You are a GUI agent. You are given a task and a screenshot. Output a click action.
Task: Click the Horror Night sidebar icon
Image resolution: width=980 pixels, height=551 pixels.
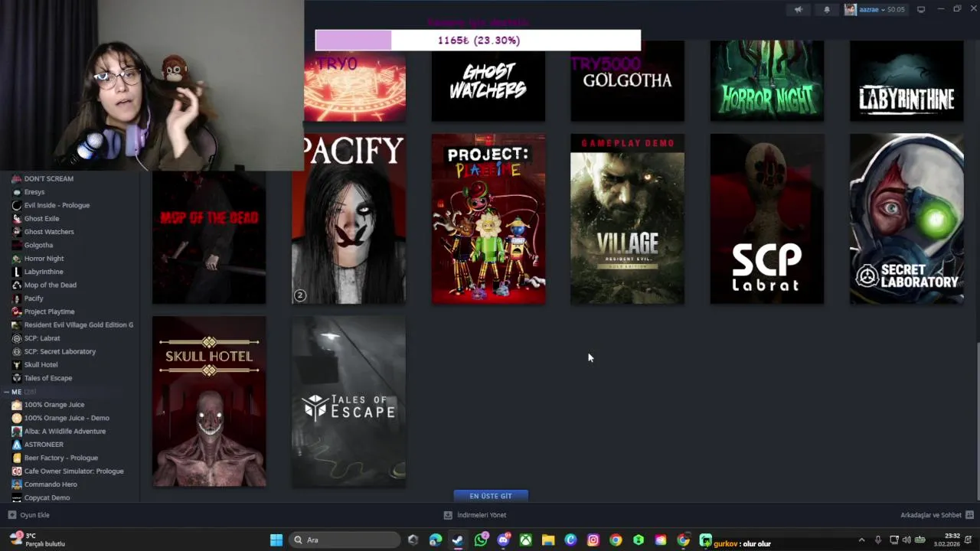[x=17, y=258]
